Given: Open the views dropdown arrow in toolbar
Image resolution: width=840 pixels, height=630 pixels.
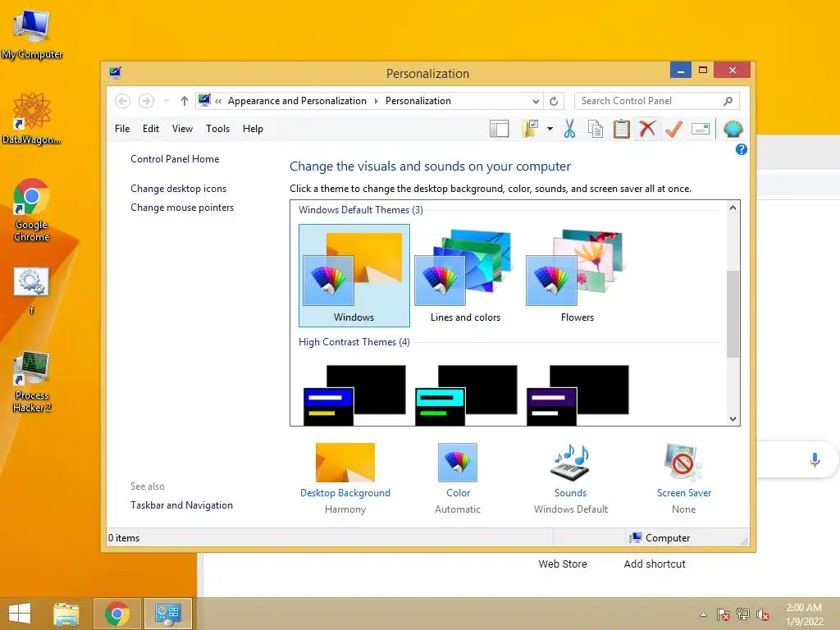Looking at the screenshot, I should click(x=550, y=129).
